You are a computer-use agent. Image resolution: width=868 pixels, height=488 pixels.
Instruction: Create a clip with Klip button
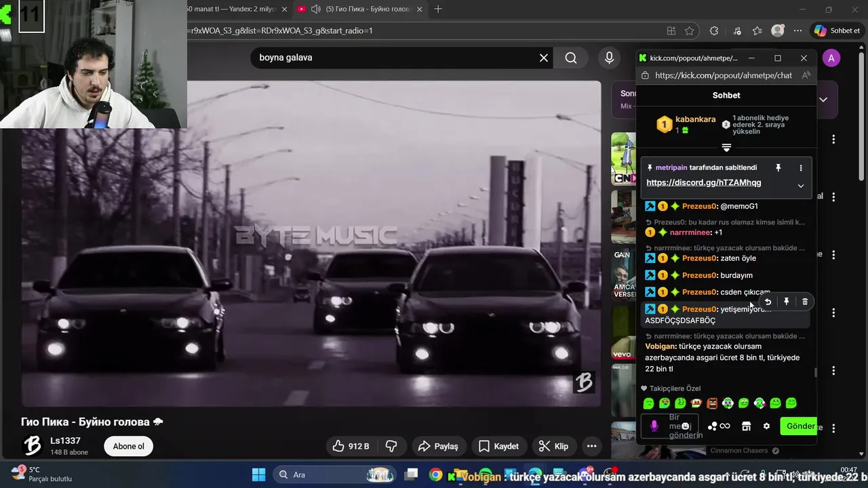pyautogui.click(x=553, y=446)
